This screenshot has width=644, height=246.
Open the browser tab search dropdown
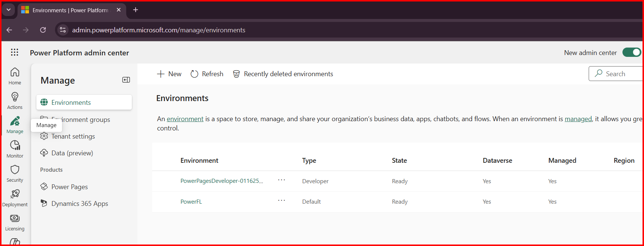tap(9, 10)
